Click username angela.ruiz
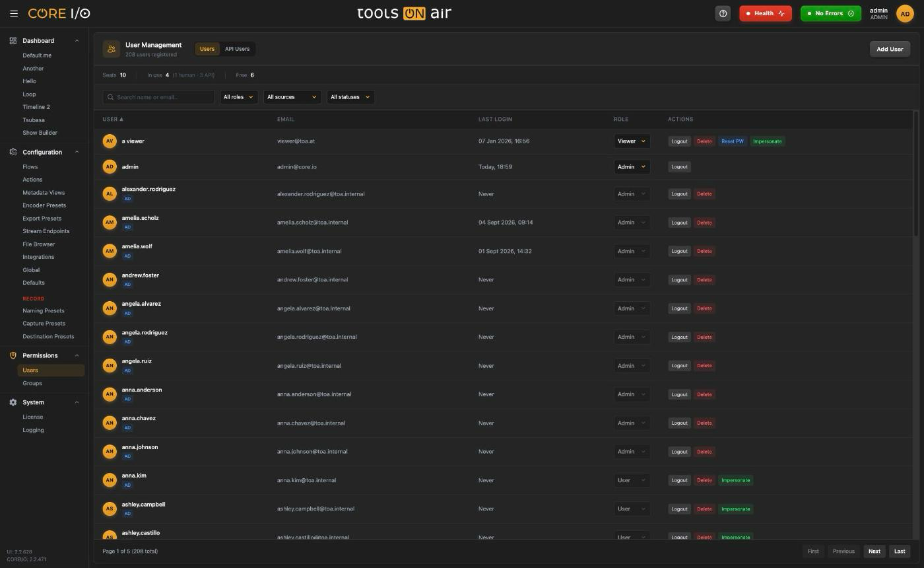This screenshot has width=924, height=568. [x=137, y=361]
